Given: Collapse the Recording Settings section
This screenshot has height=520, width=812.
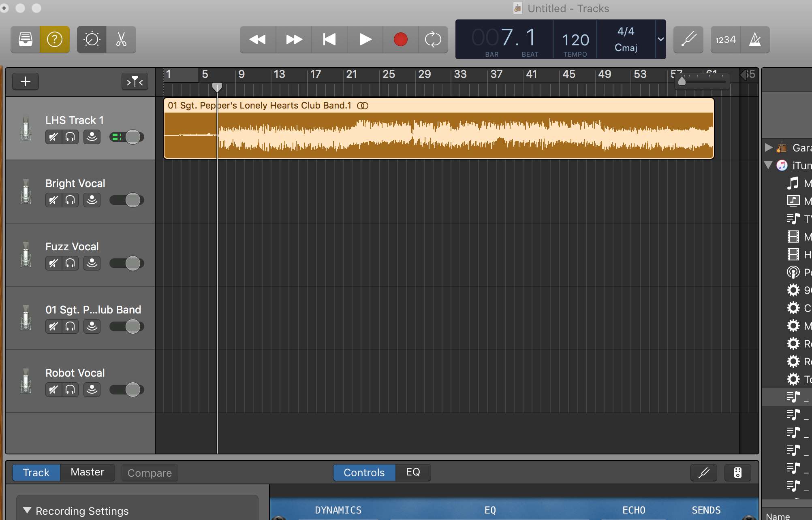Looking at the screenshot, I should 28,510.
